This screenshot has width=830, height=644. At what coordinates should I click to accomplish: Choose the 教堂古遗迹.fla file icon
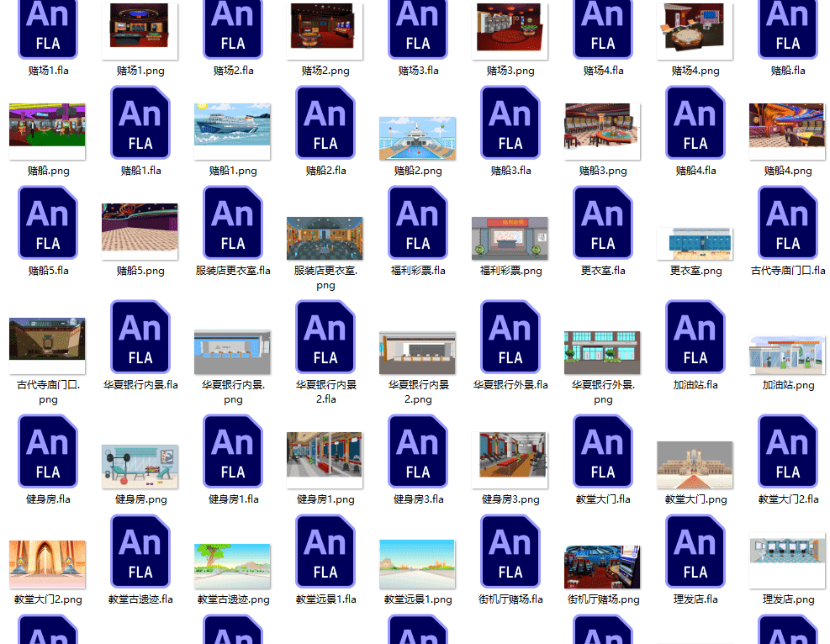point(140,552)
